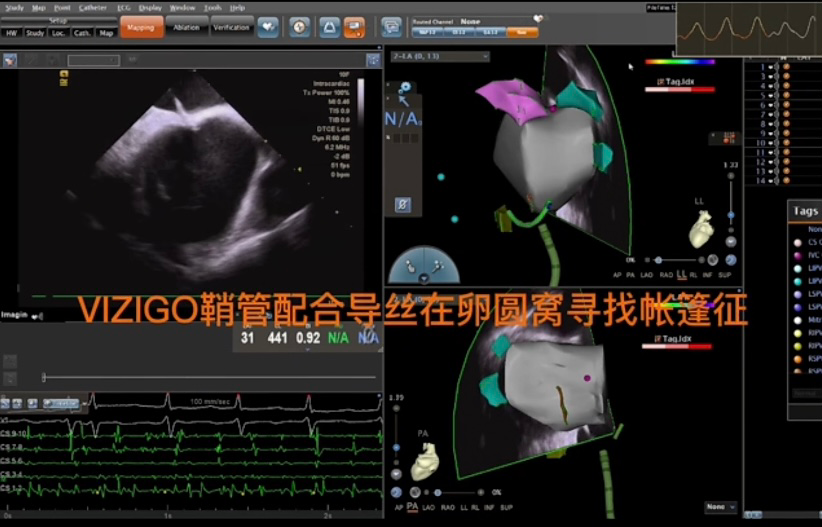
Task: Select the orange routed channel button
Action: coord(522,32)
